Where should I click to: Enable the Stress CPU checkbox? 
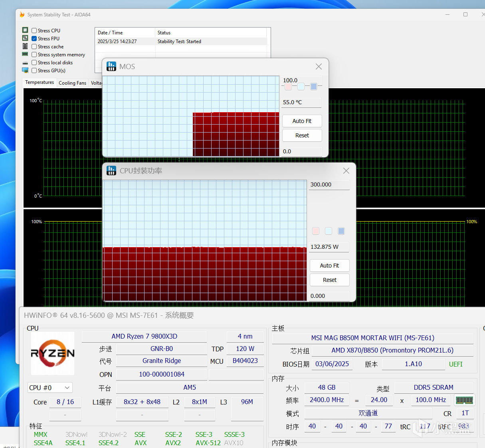click(x=34, y=30)
